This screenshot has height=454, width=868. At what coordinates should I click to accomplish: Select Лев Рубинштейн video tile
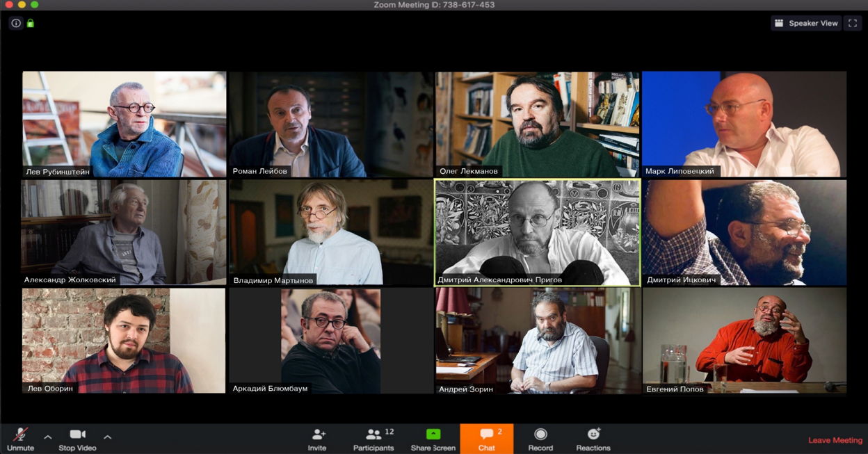tap(124, 124)
